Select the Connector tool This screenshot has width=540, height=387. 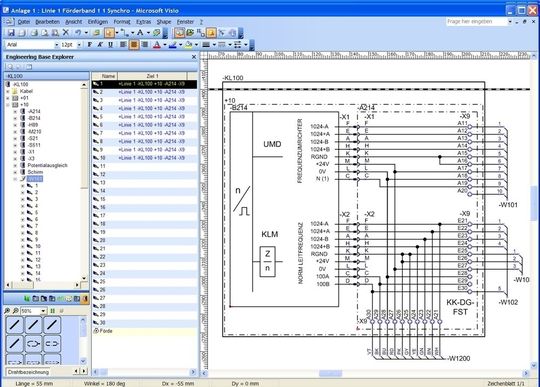click(125, 33)
